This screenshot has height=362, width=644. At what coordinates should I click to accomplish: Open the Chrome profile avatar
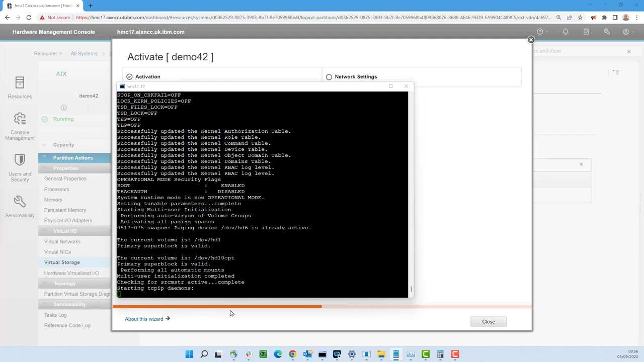click(x=626, y=18)
